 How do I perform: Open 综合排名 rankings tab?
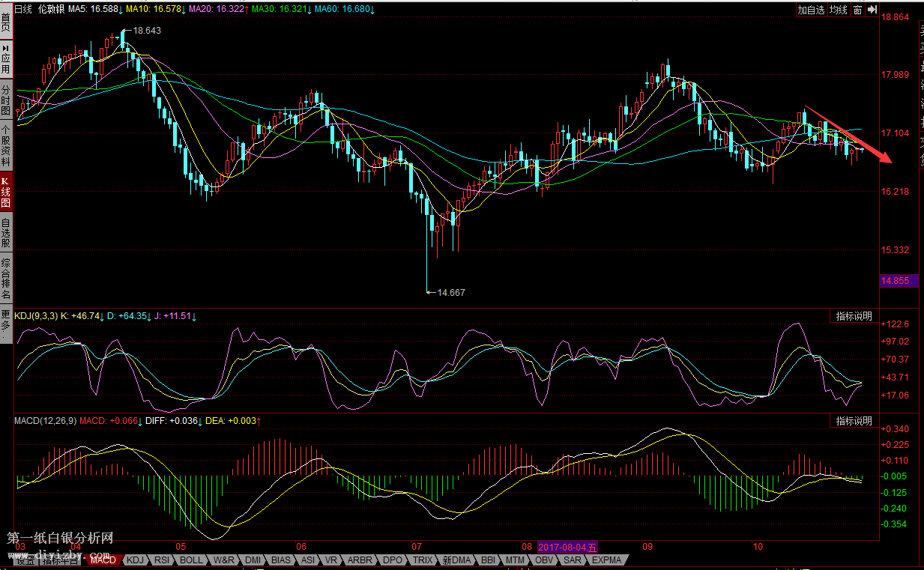pyautogui.click(x=6, y=278)
